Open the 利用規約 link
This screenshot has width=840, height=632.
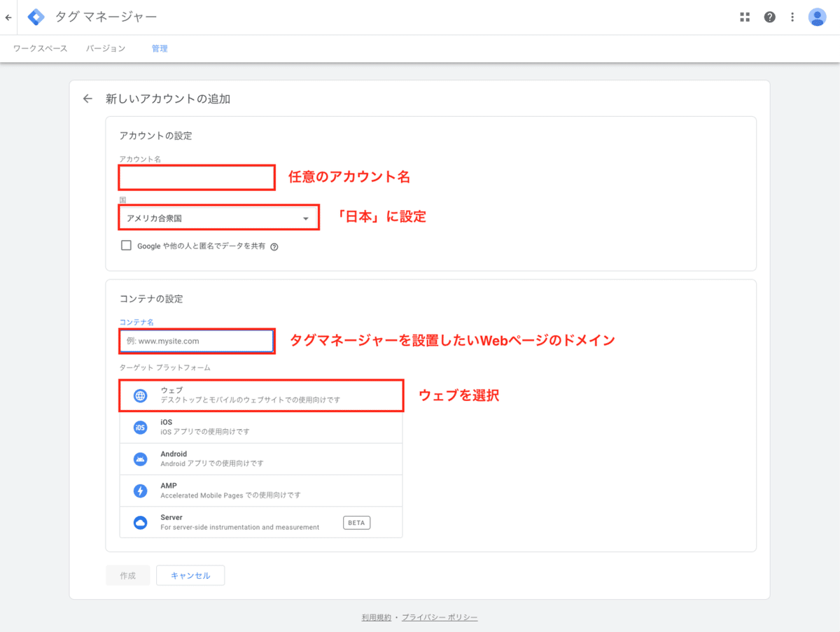(x=376, y=617)
